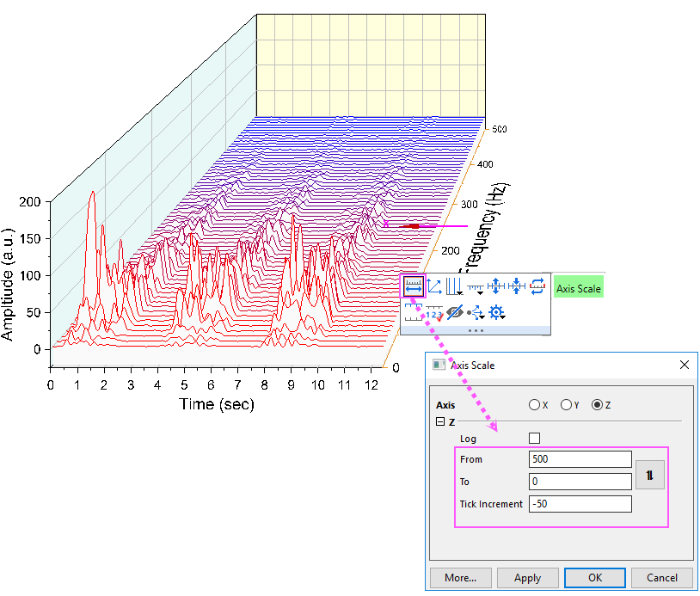Click the Apply button
Image resolution: width=700 pixels, height=596 pixels.
[x=528, y=578]
